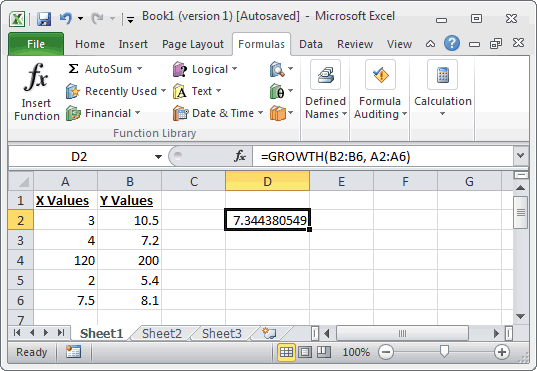Expand the formula bar
Screen dimensions: 537x371
(521, 156)
